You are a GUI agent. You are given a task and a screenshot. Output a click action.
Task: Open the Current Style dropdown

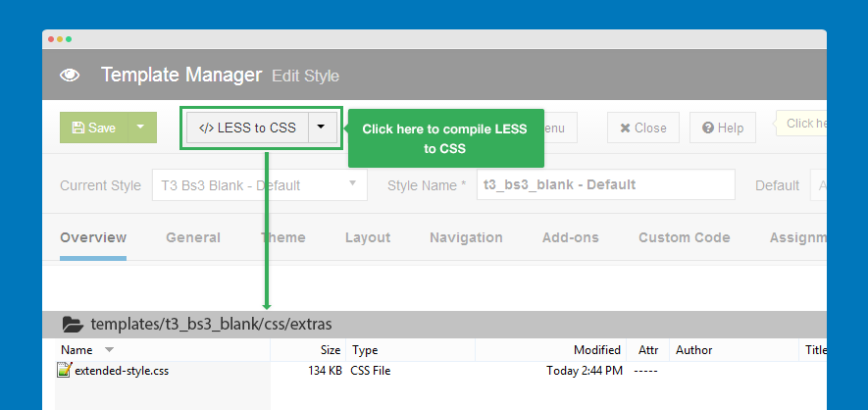259,184
